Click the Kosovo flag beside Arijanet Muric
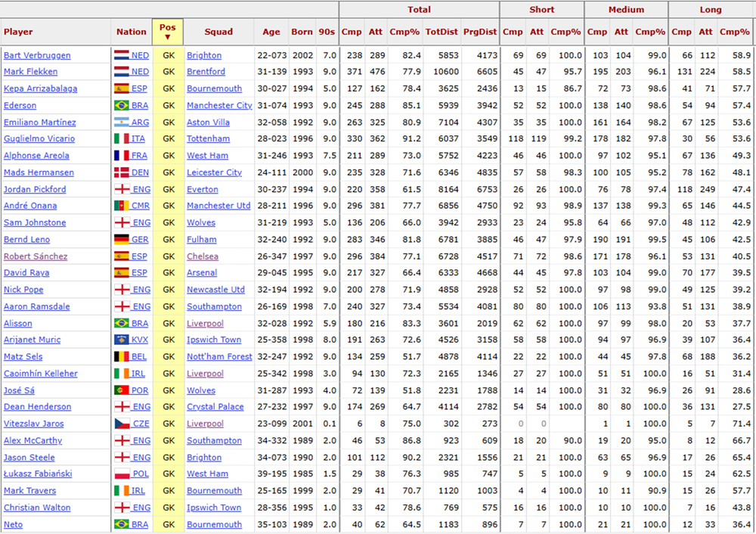Viewport: 756px width, 534px height. pyautogui.click(x=122, y=340)
